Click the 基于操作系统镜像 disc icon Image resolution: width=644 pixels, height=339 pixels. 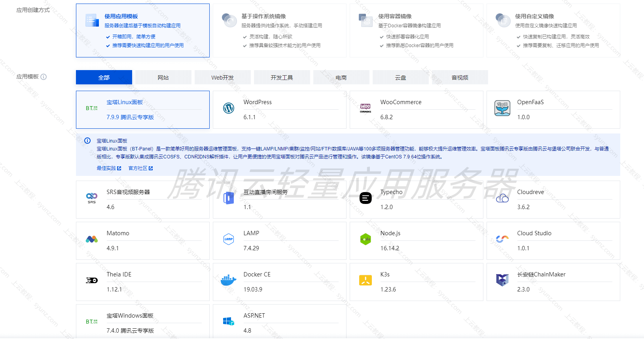point(229,20)
